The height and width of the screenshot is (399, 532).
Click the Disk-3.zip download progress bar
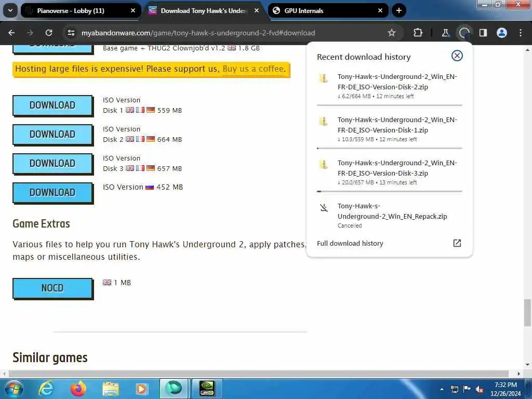point(390,191)
